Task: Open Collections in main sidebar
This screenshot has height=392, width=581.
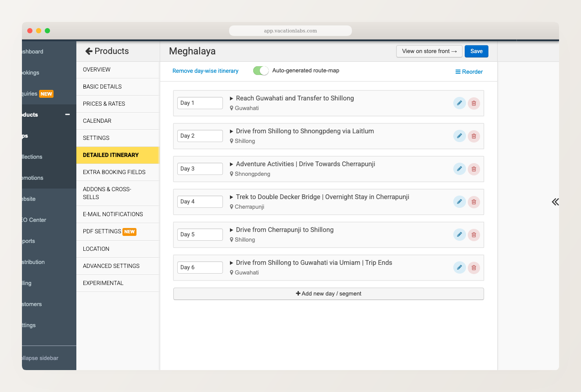Action: tap(49, 157)
